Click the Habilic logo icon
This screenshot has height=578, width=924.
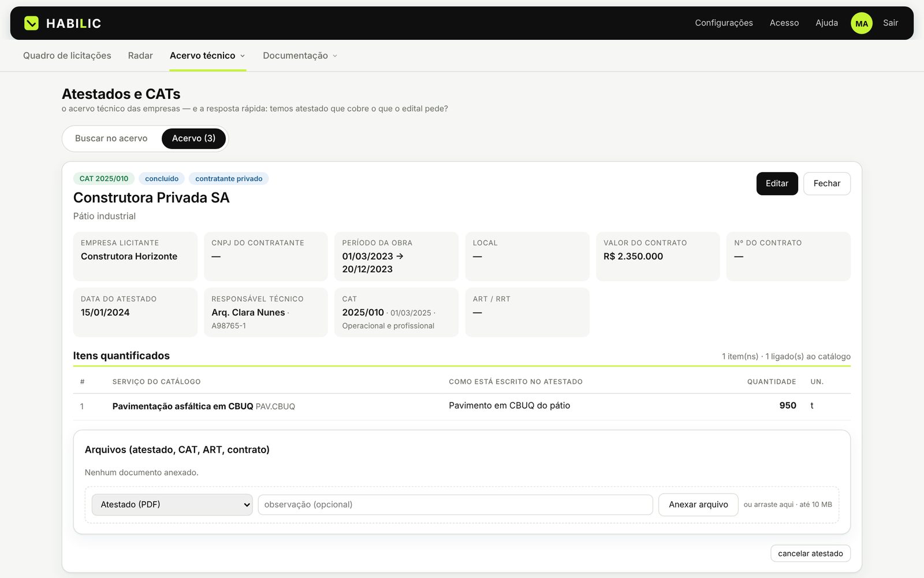tap(31, 23)
